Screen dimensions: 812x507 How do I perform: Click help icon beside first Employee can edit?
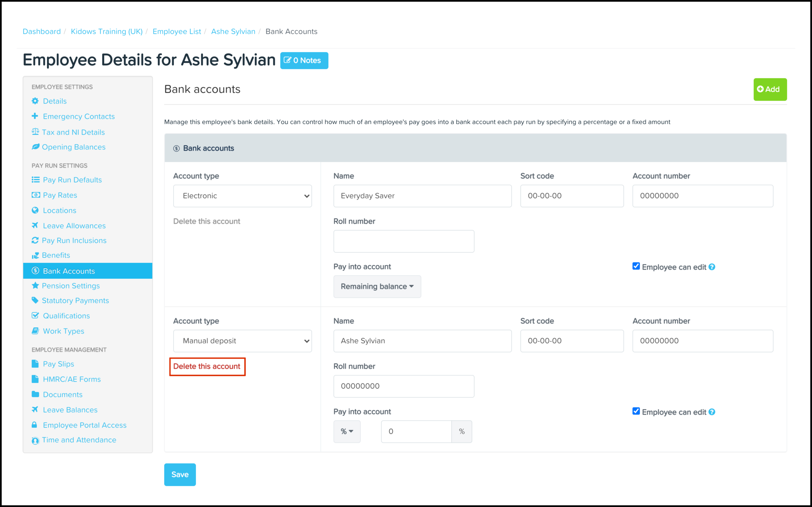[712, 267]
